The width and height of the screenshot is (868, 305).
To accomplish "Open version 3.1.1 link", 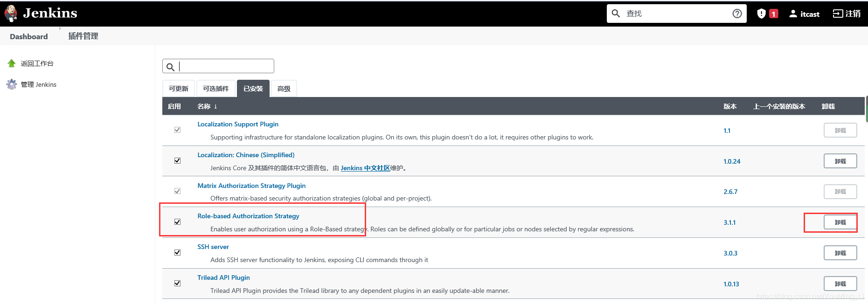I will 729,222.
